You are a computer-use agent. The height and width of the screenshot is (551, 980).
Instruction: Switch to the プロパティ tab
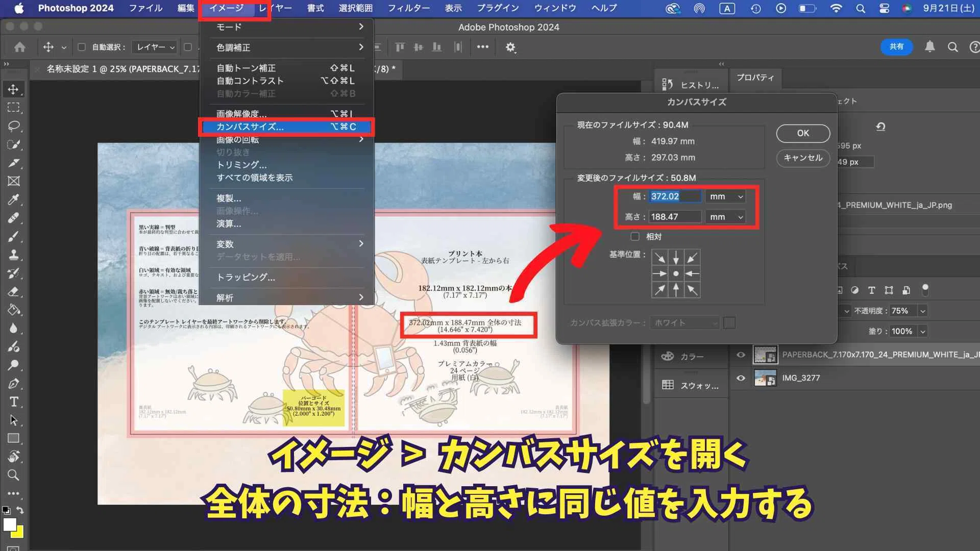pyautogui.click(x=755, y=78)
